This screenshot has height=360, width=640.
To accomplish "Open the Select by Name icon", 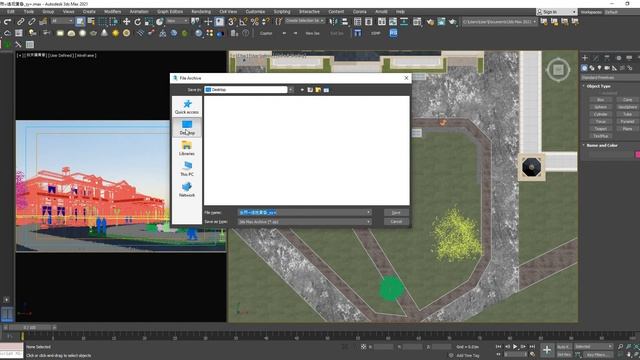I will 91,22.
